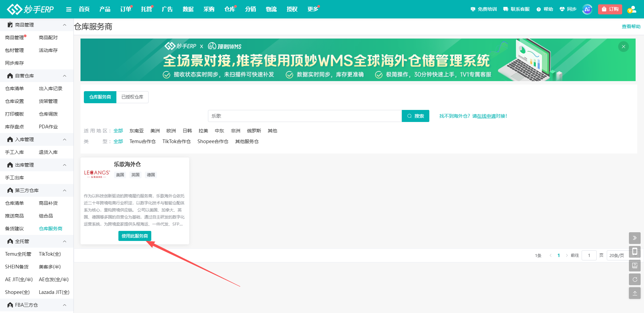Collapse the FBA三方仓 section
Viewport: 644px width, 313px height.
click(x=65, y=305)
